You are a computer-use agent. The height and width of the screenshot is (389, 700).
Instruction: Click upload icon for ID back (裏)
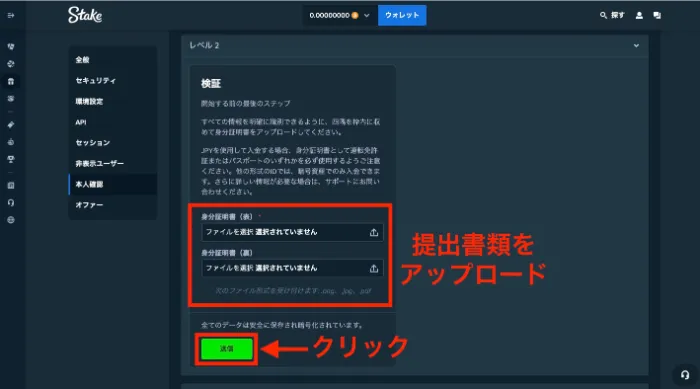[374, 268]
